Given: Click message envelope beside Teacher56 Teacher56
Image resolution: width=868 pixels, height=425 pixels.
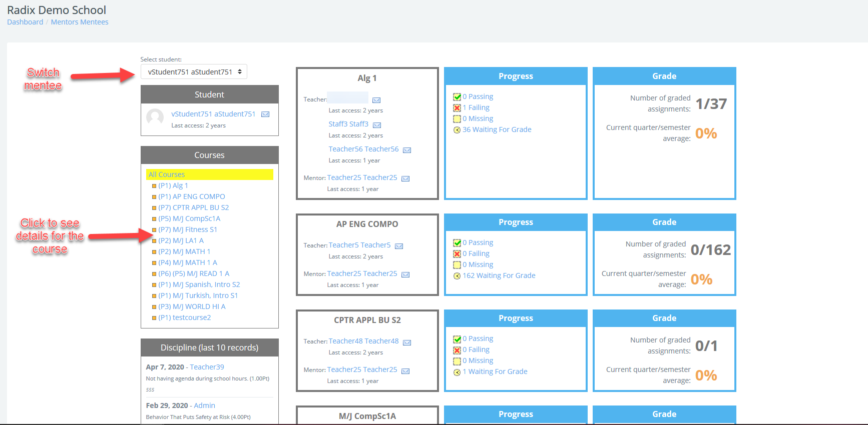Looking at the screenshot, I should (407, 150).
